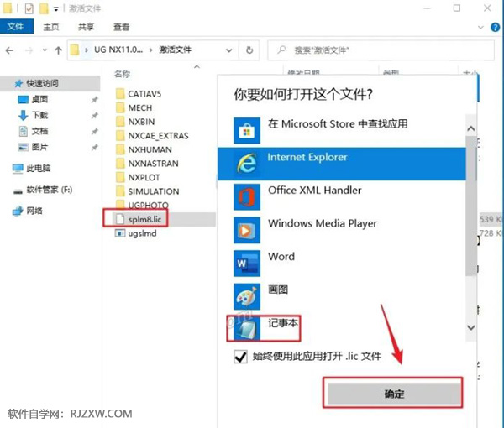Select the ugslmd file

point(142,233)
